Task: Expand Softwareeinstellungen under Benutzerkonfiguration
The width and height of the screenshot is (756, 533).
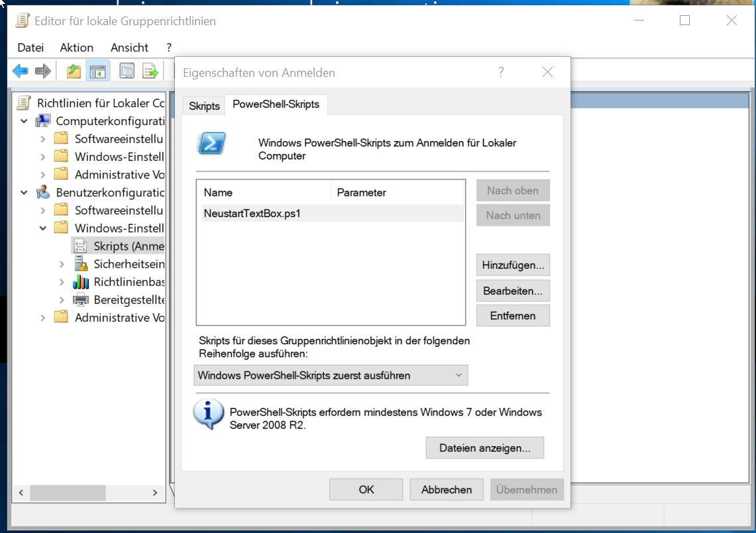Action: [43, 210]
